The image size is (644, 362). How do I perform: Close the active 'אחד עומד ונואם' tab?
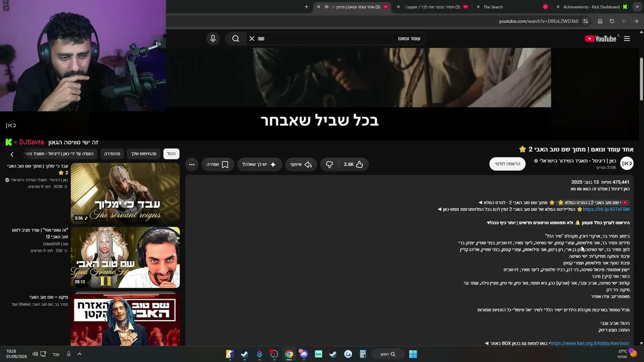click(x=318, y=7)
